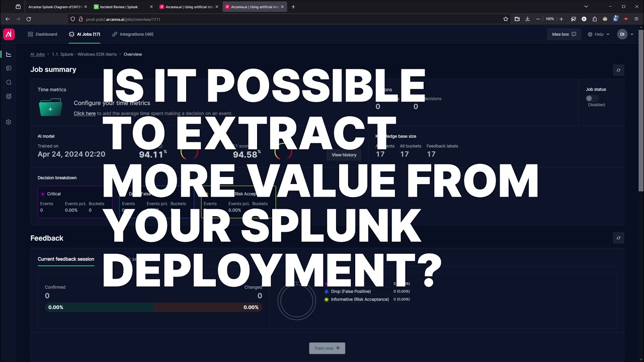Click the feedback donut chart
The width and height of the screenshot is (644, 362).
tap(296, 302)
